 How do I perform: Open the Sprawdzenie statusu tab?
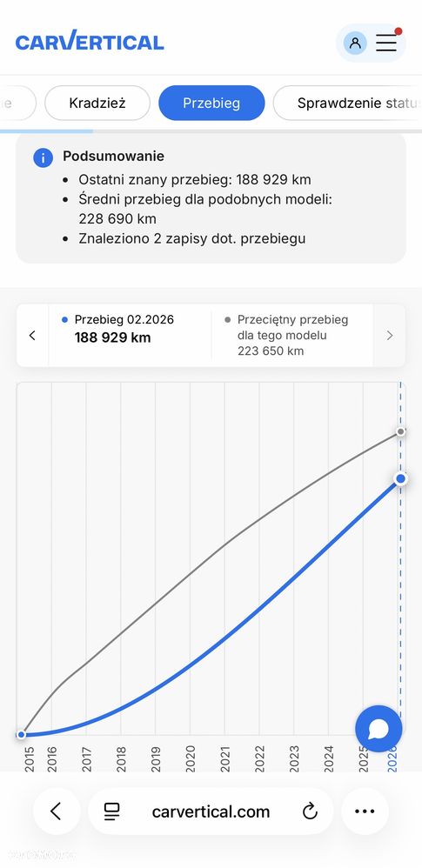coord(348,103)
